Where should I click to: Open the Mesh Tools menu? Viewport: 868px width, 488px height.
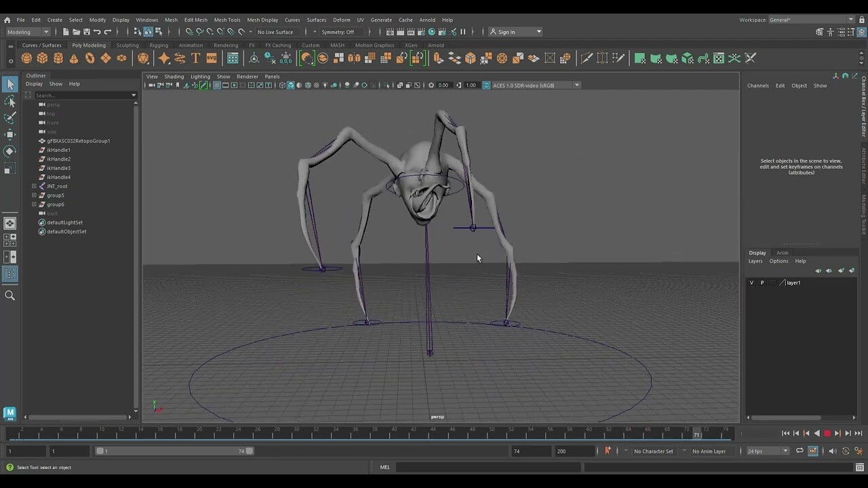[x=226, y=20]
